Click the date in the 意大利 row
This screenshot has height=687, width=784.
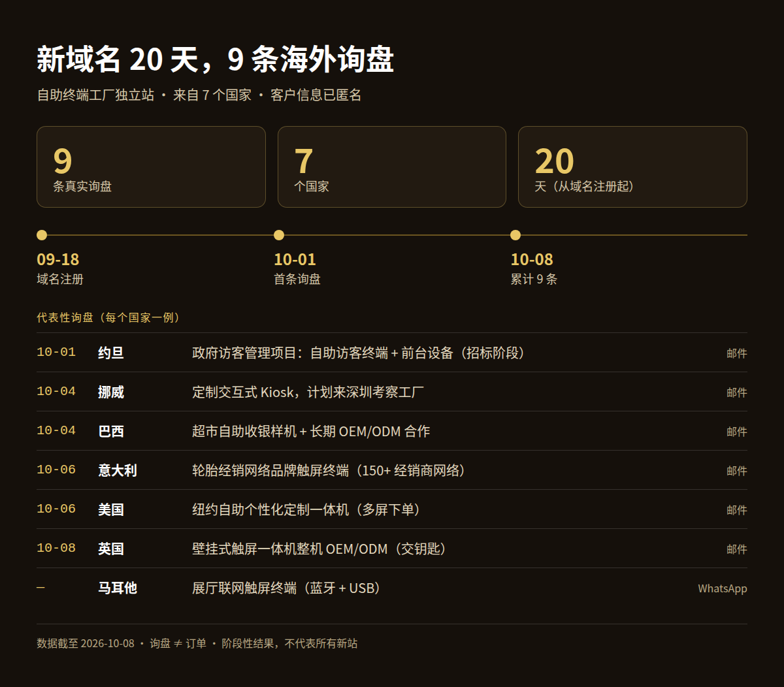click(x=56, y=470)
